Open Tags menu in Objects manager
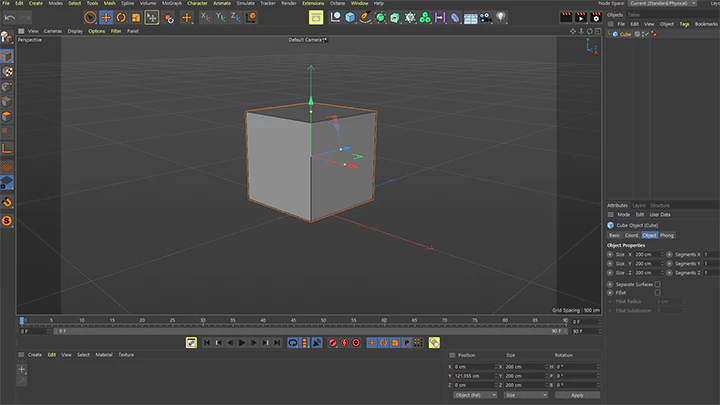 [684, 24]
